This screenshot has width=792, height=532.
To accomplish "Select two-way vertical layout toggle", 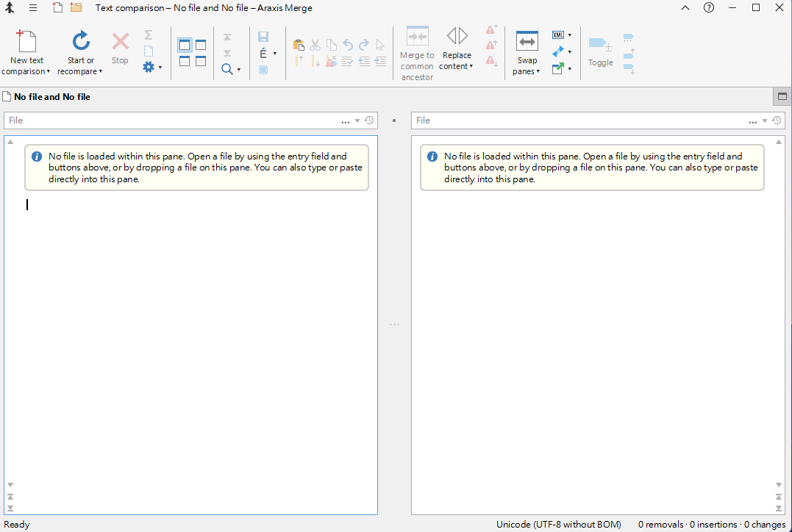I will coord(185,45).
